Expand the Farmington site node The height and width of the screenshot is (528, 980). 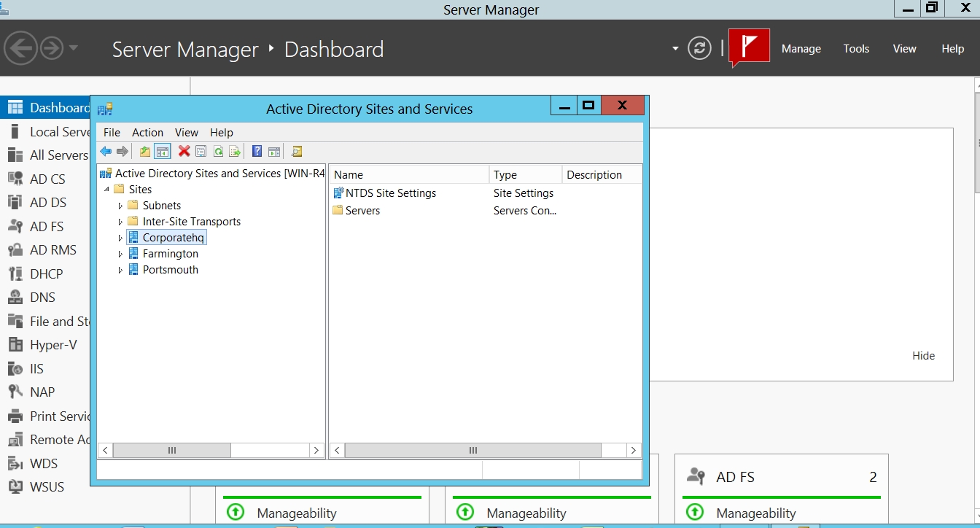tap(121, 254)
